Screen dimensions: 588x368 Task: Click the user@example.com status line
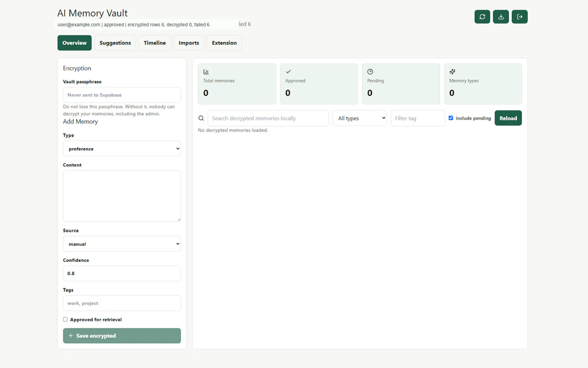[x=133, y=25]
